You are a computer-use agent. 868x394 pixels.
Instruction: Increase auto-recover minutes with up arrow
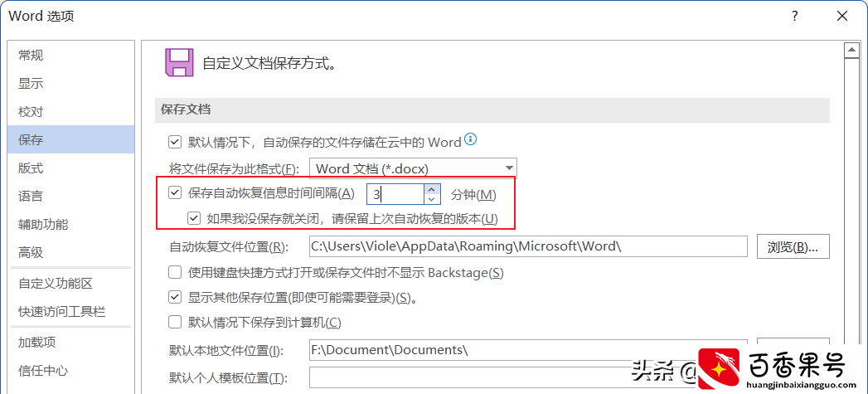(432, 189)
